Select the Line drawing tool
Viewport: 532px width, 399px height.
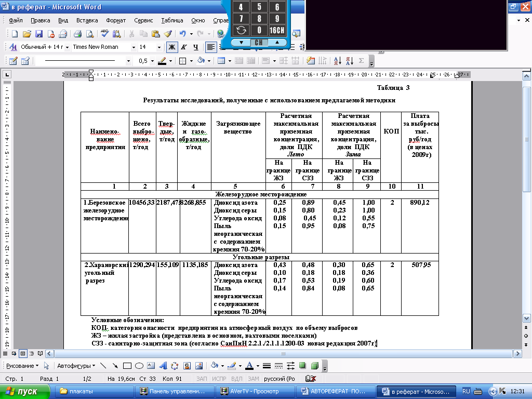(103, 366)
